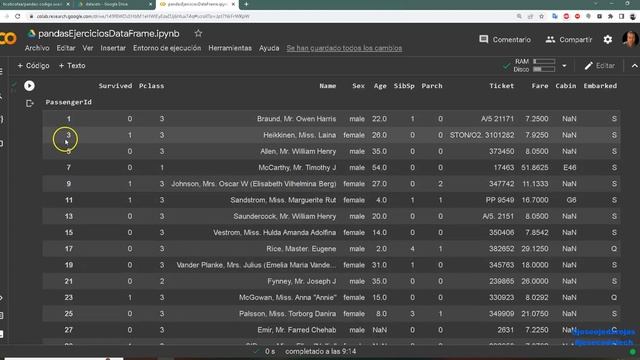This screenshot has height=360, width=640.
Task: Bookmark this page with the star icon
Action: tap(542, 16)
